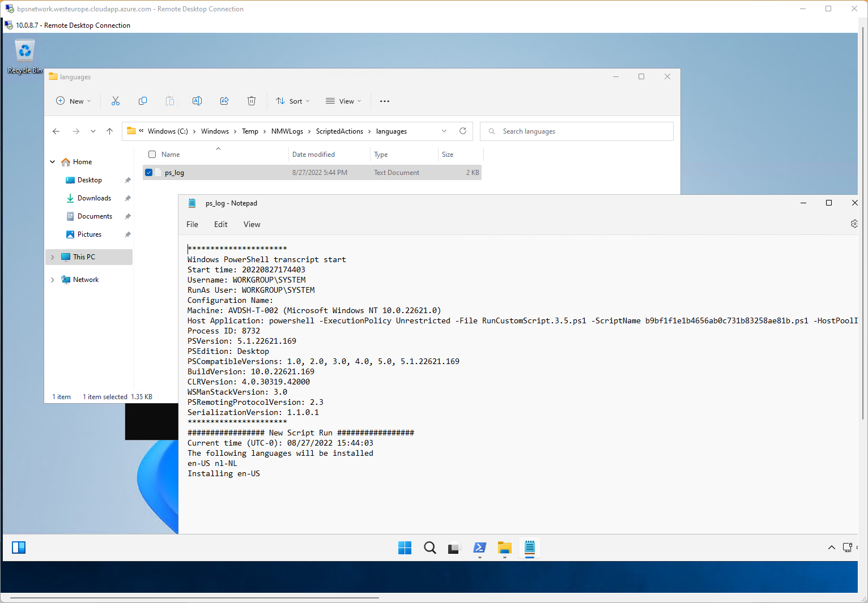
Task: Collapse the Home section in sidebar
Action: tap(52, 161)
